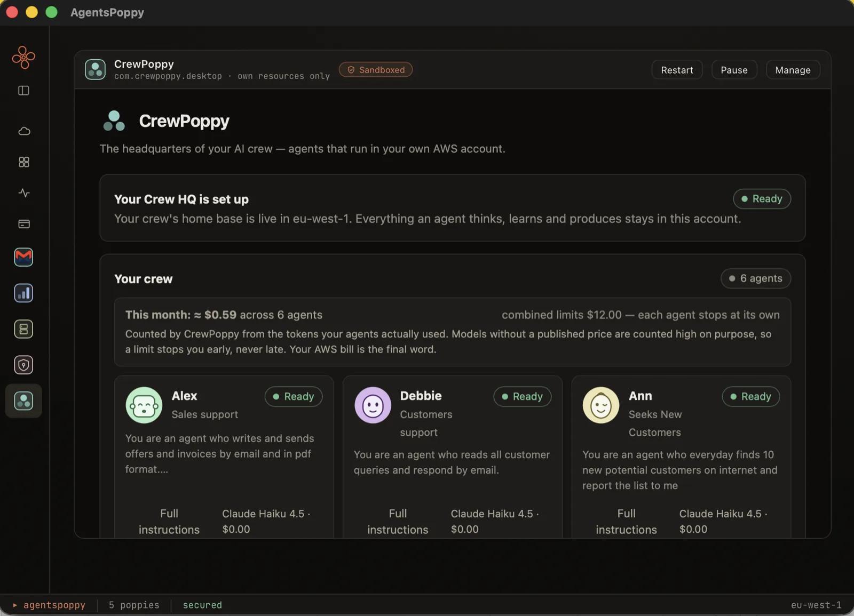Viewport: 854px width, 616px height.
Task: Click Ann's Ready status badge
Action: pyautogui.click(x=751, y=397)
